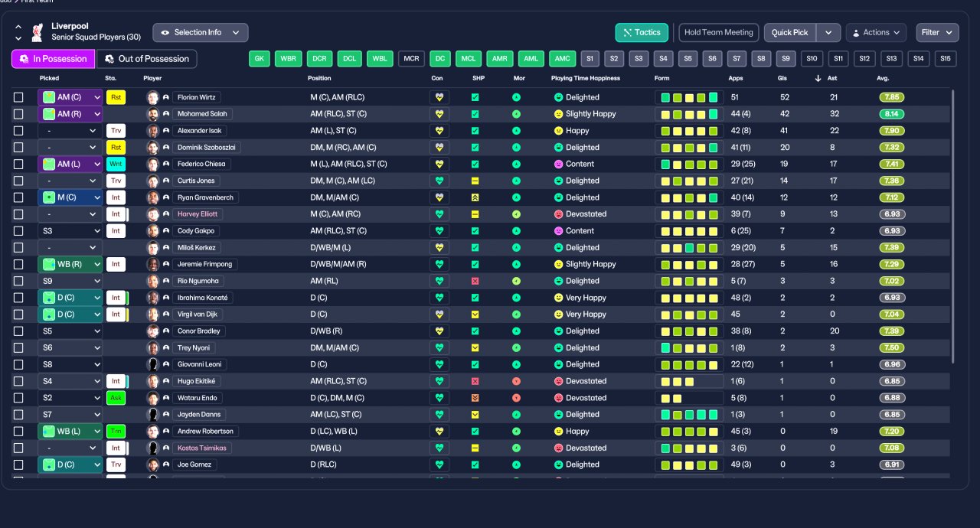Select Joe Gomez's row checkbox
Viewport: 980px width, 528px height.
coord(18,464)
